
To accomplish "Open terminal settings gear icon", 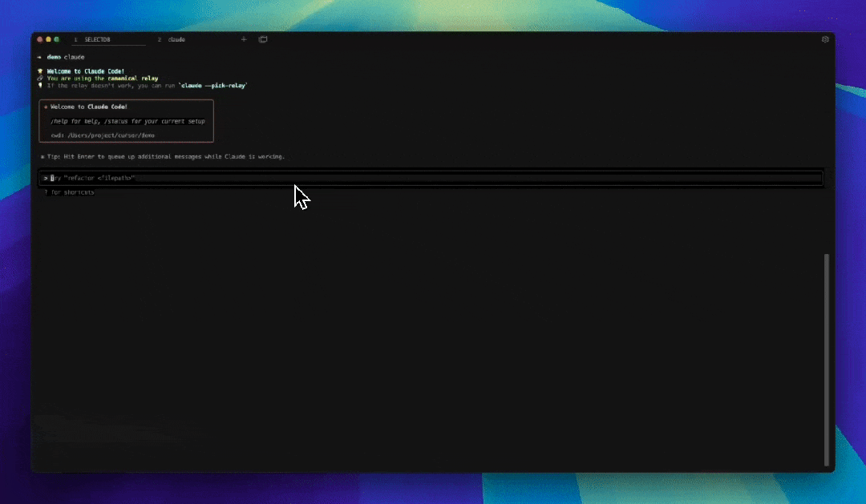I will click(825, 39).
